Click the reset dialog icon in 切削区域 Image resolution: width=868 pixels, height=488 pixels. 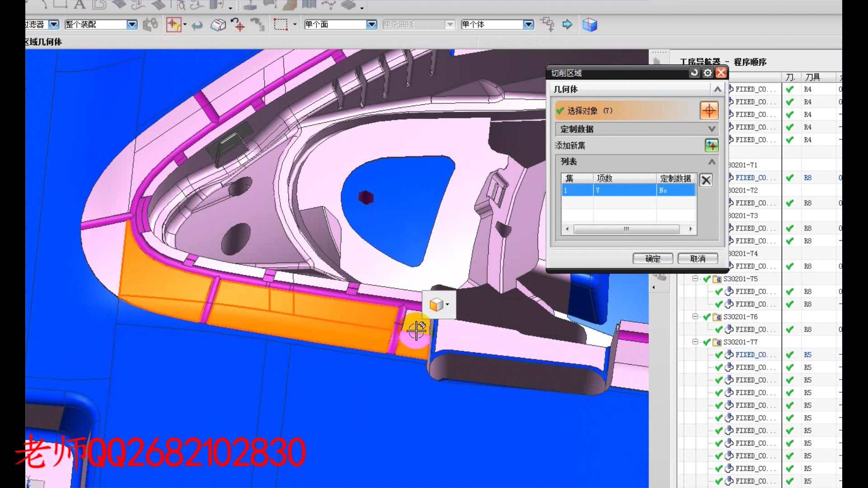point(694,73)
